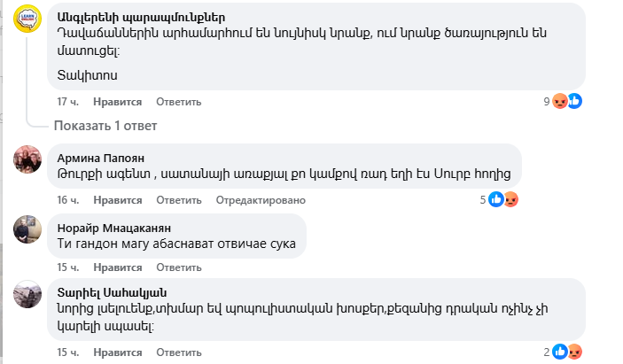
Task: Click the avatar on the last comment
Action: [27, 296]
